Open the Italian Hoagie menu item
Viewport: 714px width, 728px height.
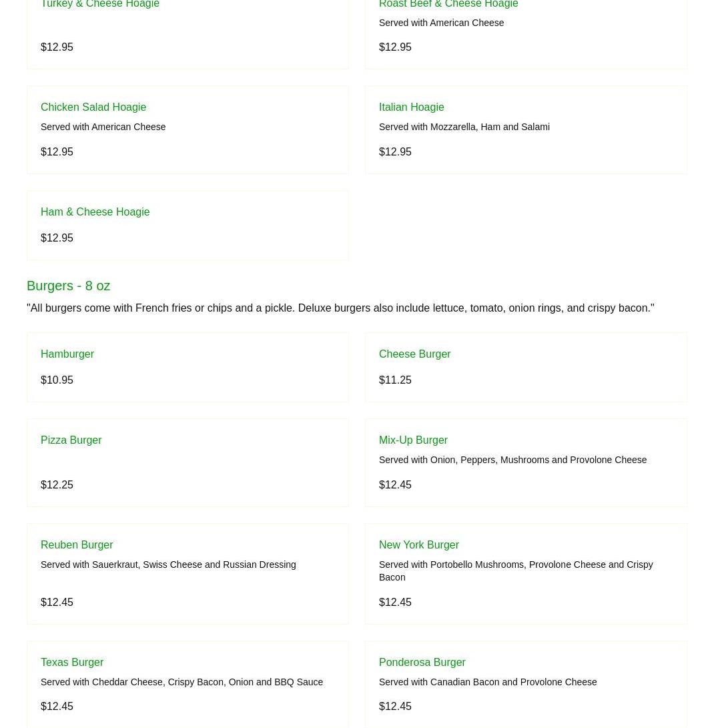click(x=411, y=107)
